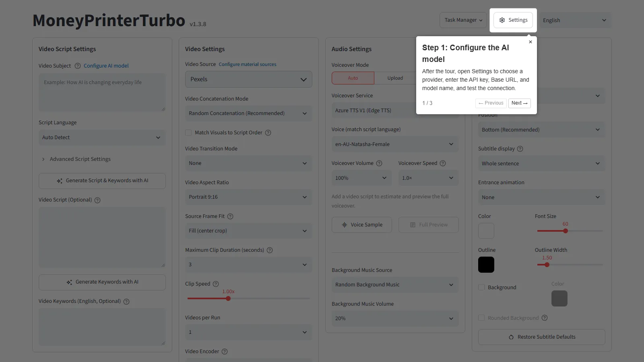Open the Video Aspect Ratio dropdown
This screenshot has height=362, width=644.
point(249,197)
